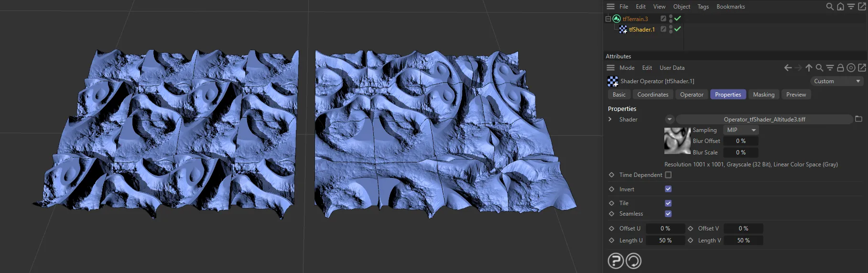
Task: Open the Mode menu in Attributes
Action: pos(627,68)
